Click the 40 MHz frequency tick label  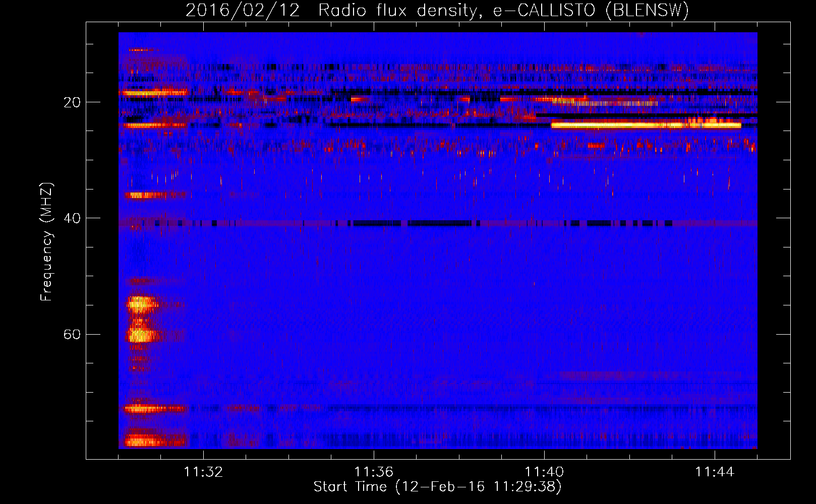point(72,218)
